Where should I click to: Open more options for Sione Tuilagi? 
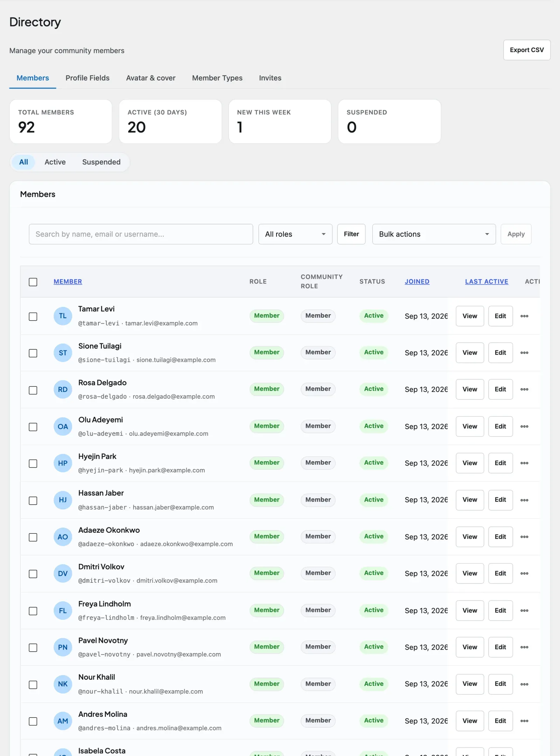coord(524,353)
